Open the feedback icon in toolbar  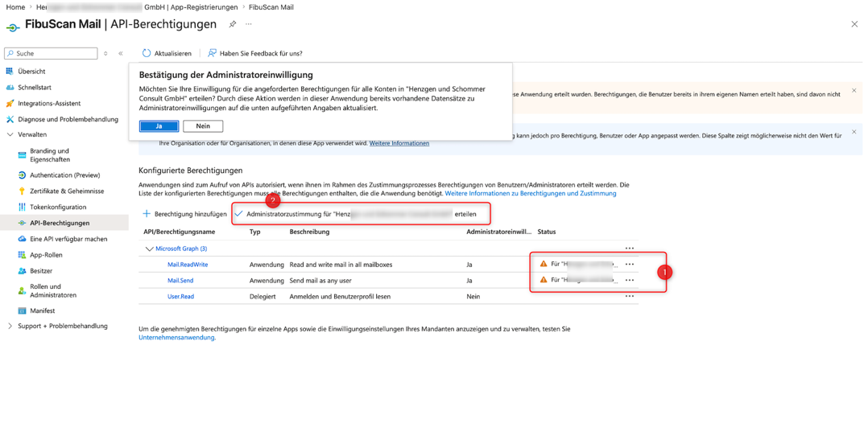(x=212, y=53)
